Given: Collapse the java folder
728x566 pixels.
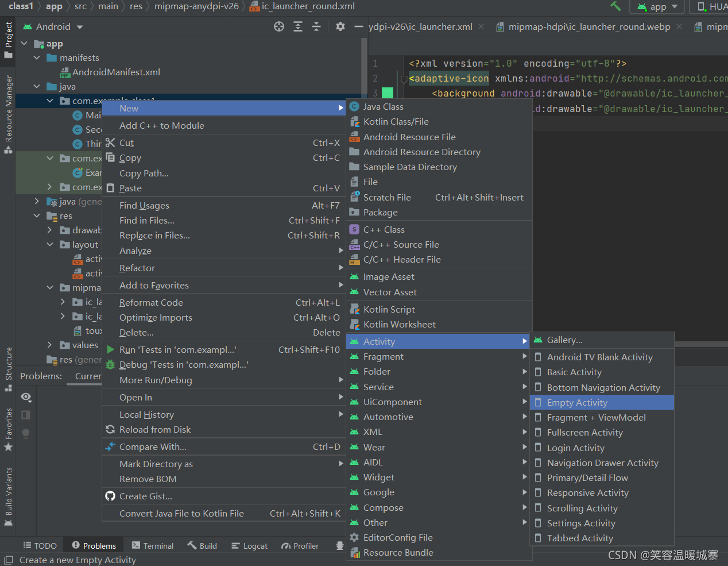Looking at the screenshot, I should pyautogui.click(x=37, y=87).
